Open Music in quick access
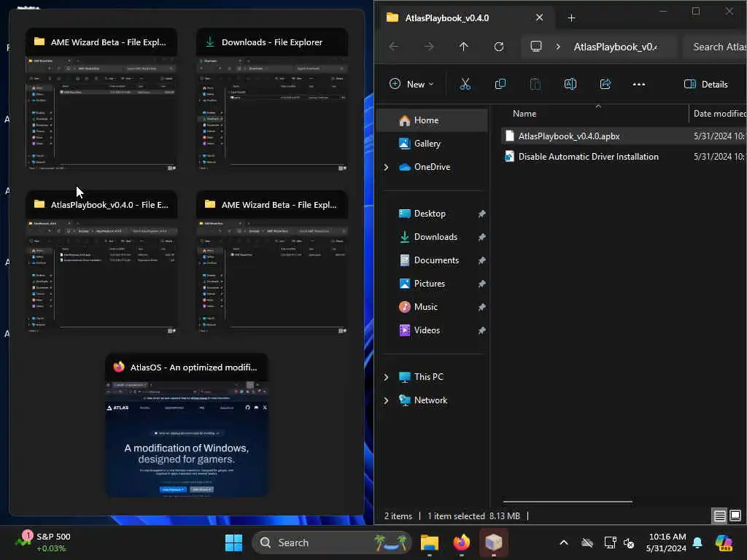This screenshot has height=560, width=747. point(432,307)
